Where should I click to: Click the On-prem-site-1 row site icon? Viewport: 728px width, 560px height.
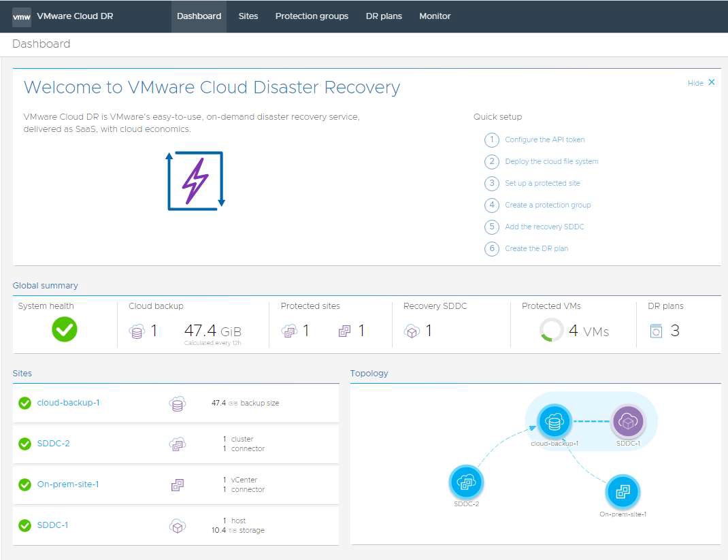pyautogui.click(x=178, y=485)
